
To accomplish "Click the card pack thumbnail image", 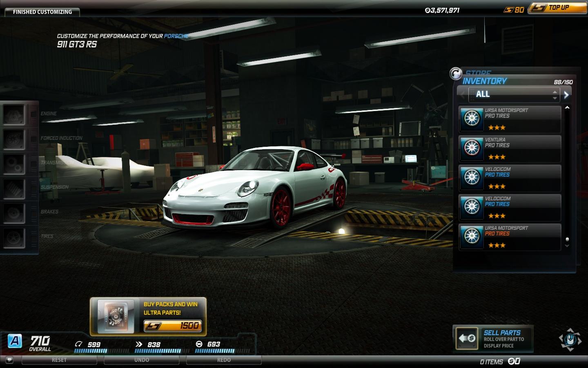I will click(x=116, y=317).
